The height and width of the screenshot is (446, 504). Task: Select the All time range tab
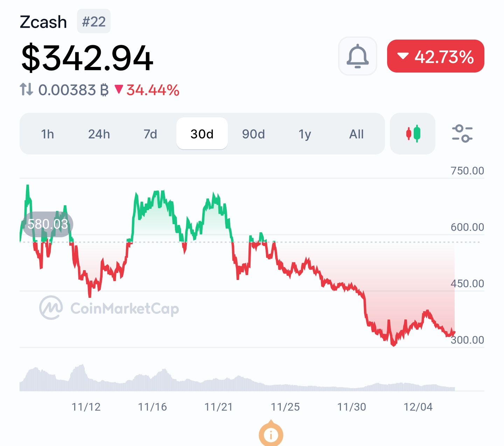[356, 134]
